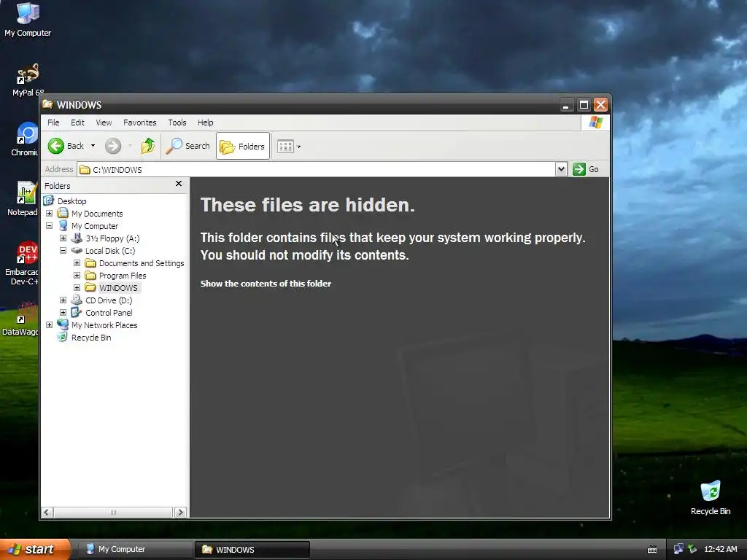Select the Recycle Bin desktop icon
Viewport: 747px width, 560px height.
(x=711, y=497)
